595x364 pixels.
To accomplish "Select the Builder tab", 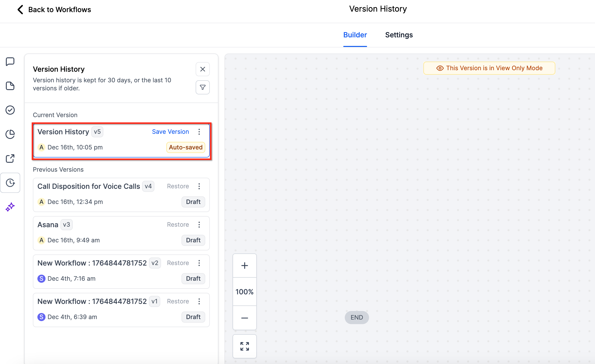I will 355,35.
